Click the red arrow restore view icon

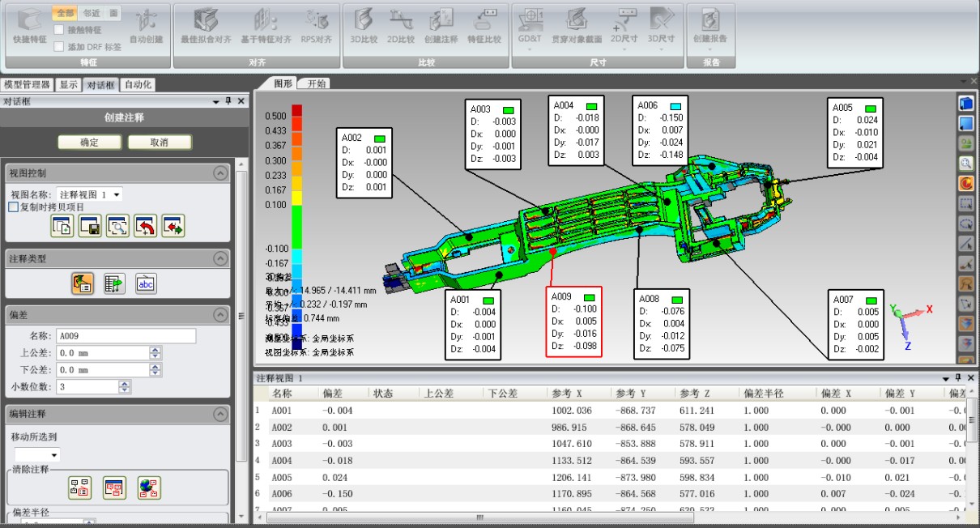(x=145, y=227)
